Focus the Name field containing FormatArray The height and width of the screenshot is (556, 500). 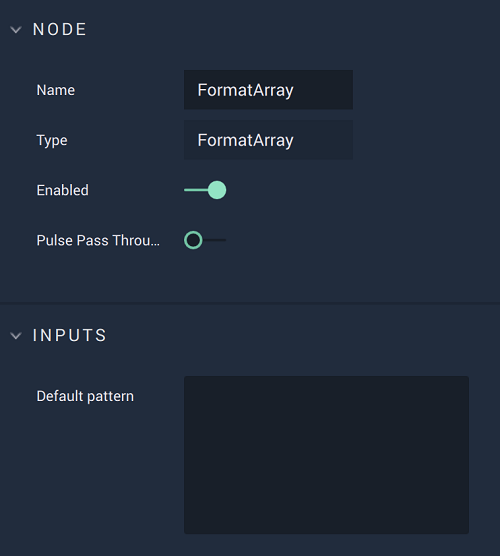[x=268, y=90]
